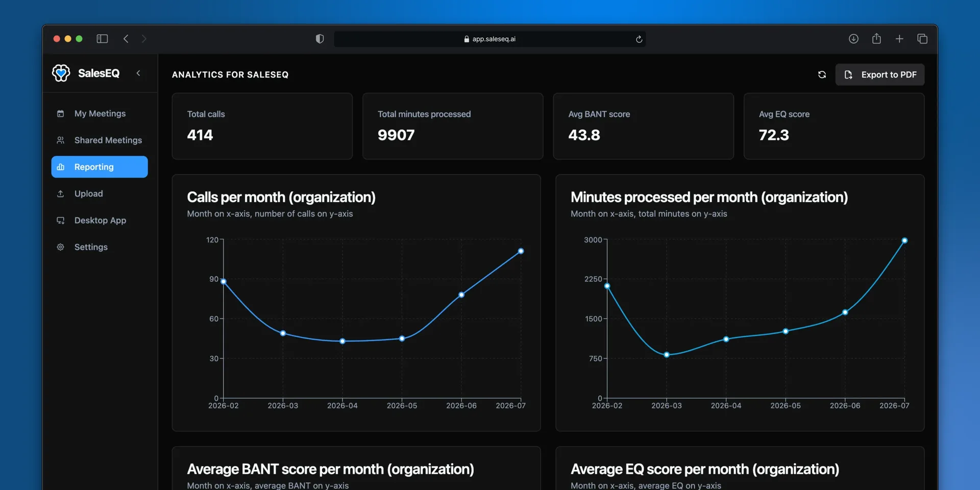Click the 2026-05 point on minutes chart

click(x=786, y=331)
